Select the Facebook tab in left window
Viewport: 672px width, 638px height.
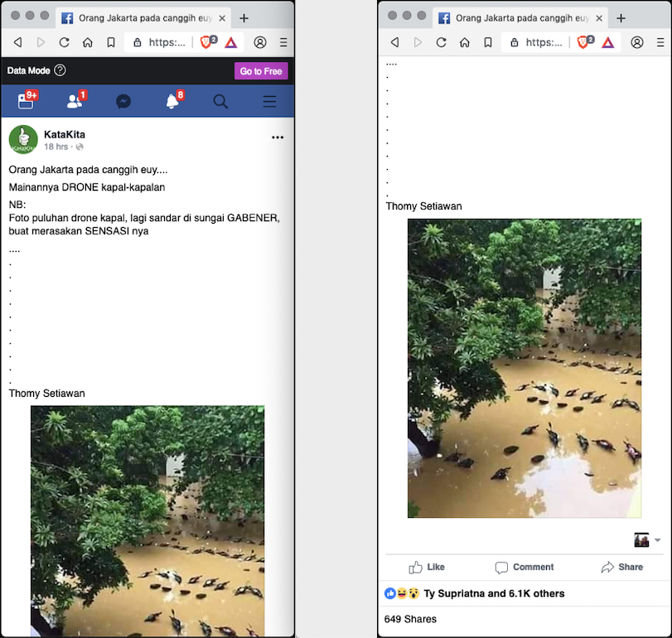click(137, 17)
